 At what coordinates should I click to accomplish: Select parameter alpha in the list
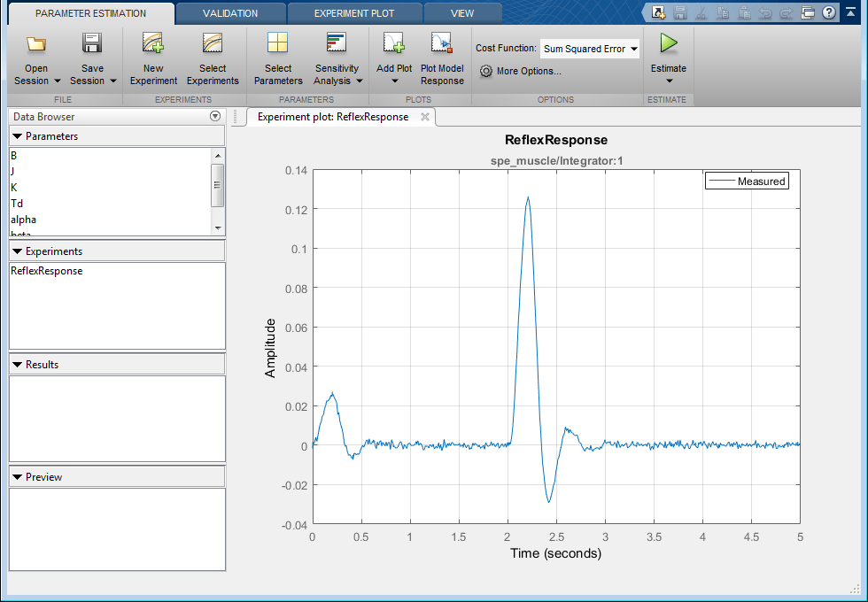pos(110,220)
